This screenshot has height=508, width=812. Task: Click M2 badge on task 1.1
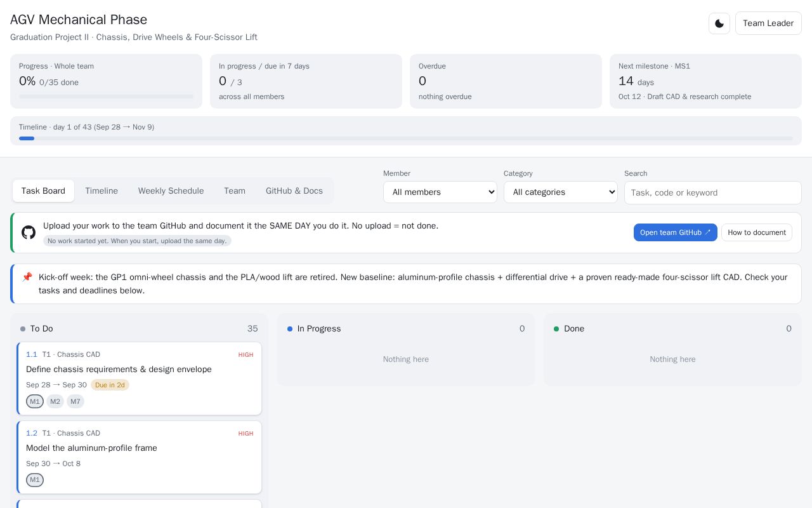(x=55, y=401)
